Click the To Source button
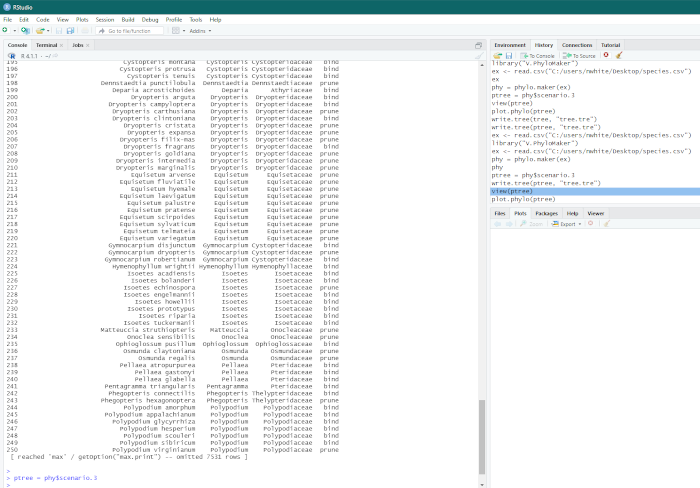Screen dimensions: 700x488 (x=579, y=55)
